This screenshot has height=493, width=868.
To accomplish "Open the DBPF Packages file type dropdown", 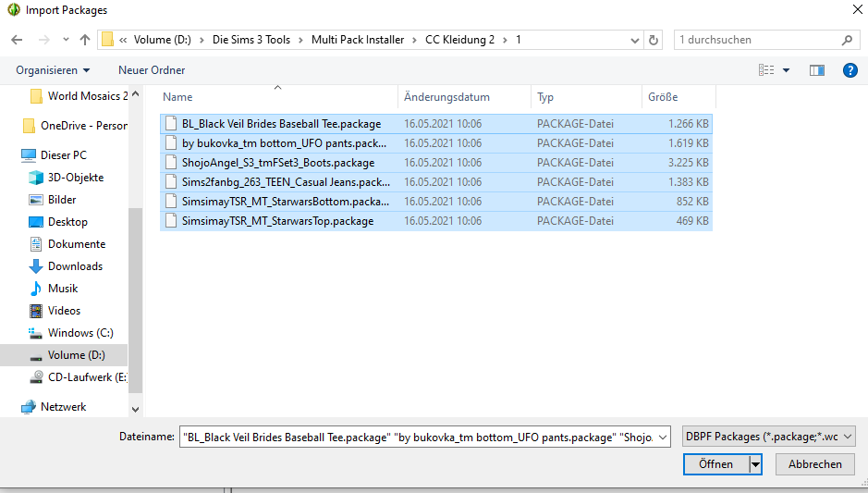I will 768,437.
